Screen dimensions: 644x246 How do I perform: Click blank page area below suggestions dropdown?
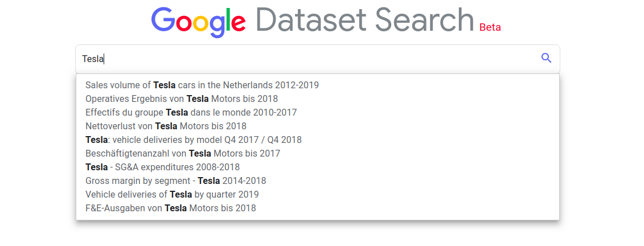[317, 234]
